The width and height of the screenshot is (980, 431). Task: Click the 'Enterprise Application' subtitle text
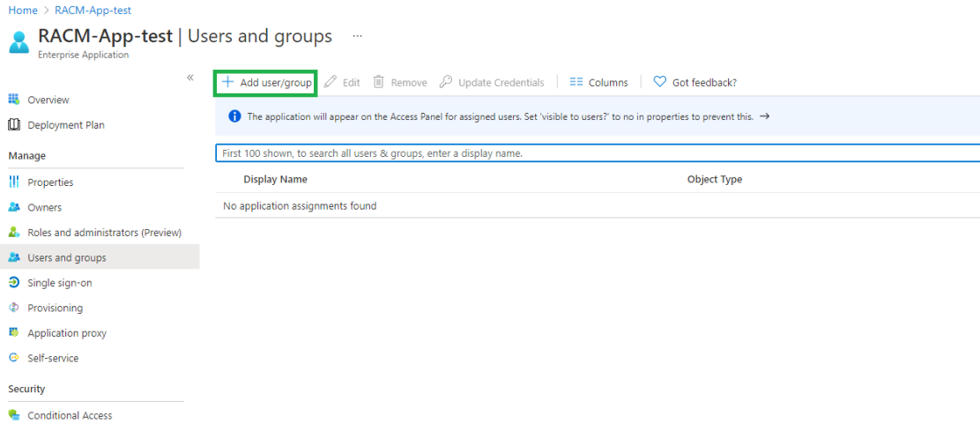(x=83, y=55)
